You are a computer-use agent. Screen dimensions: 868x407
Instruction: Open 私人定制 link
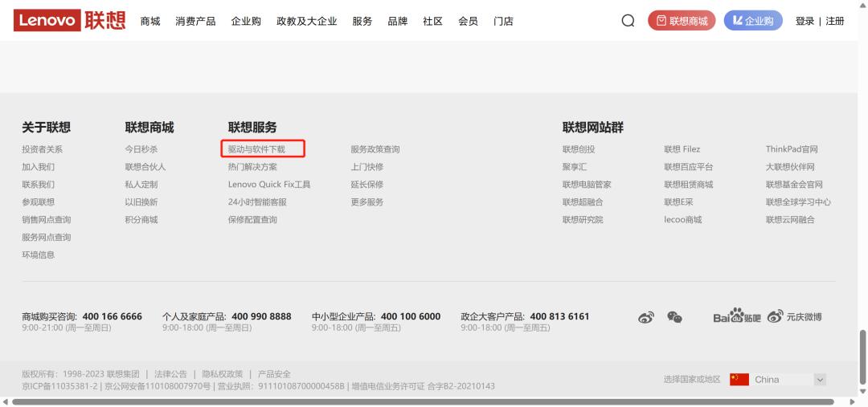click(x=141, y=185)
